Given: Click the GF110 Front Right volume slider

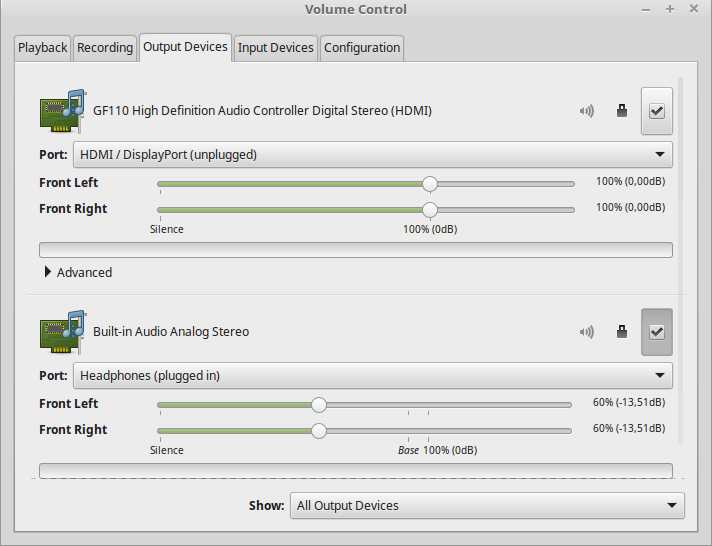Looking at the screenshot, I should point(366,210).
